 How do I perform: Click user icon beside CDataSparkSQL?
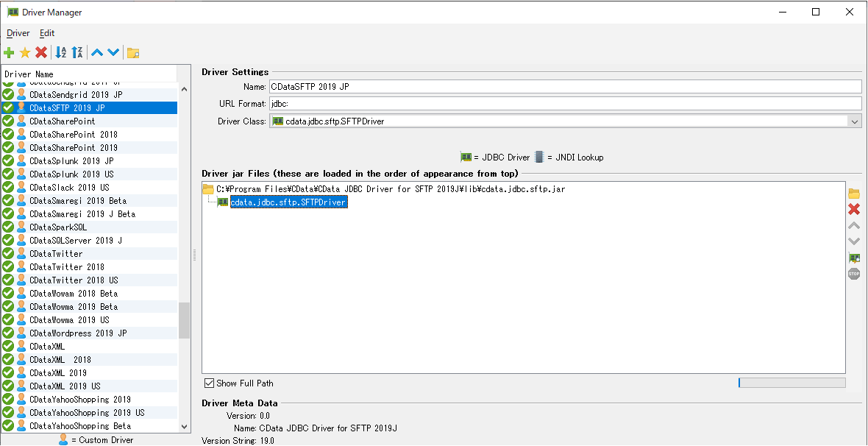pos(21,227)
